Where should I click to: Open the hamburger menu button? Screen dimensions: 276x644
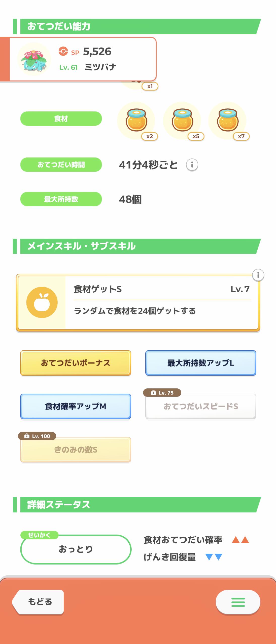tap(238, 602)
